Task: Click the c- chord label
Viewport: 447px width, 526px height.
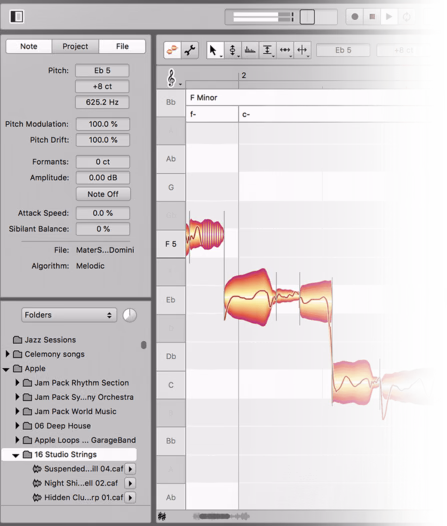Action: [246, 114]
